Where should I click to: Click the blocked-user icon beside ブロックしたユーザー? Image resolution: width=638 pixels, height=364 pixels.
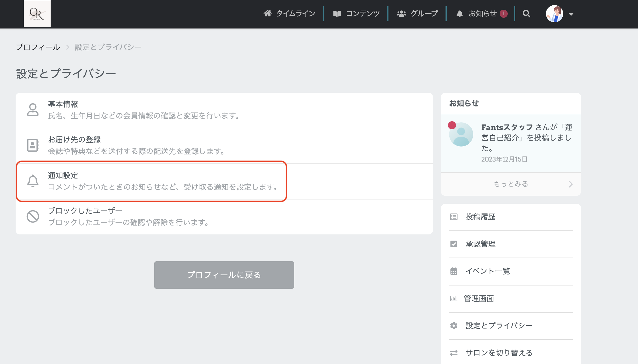[33, 216]
